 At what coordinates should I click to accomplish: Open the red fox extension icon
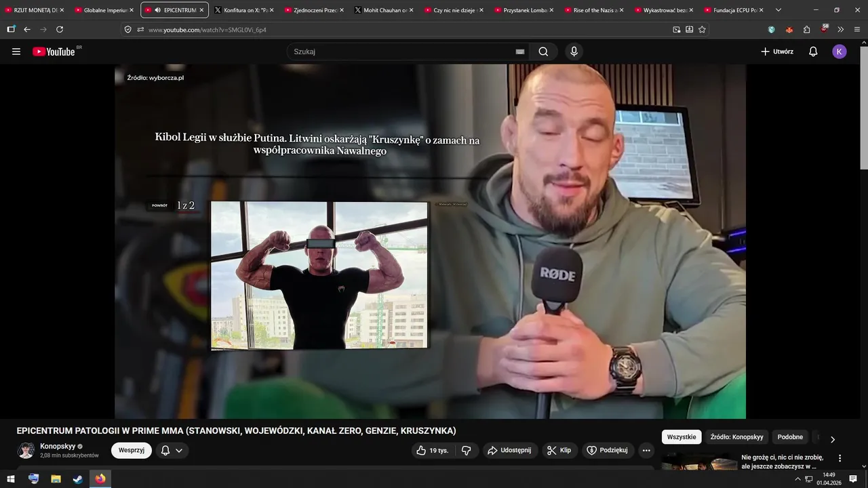coord(789,29)
